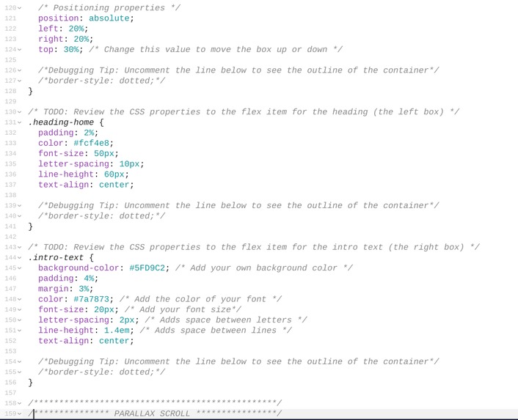Click the border-style comment on line 155

[101, 372]
